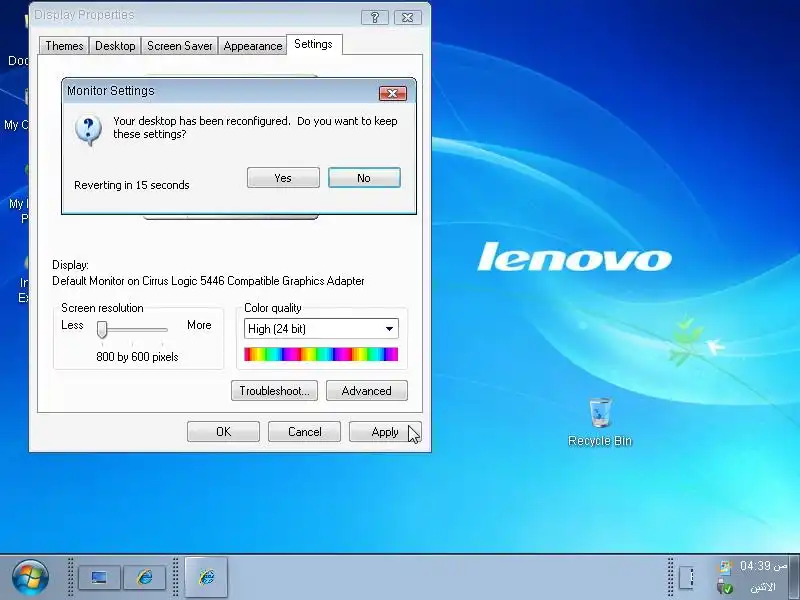Close the Display Properties window

coord(408,17)
